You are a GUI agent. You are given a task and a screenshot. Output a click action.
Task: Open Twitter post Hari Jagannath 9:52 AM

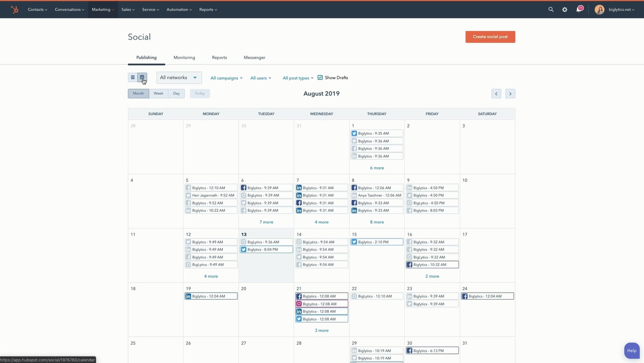coord(211,195)
